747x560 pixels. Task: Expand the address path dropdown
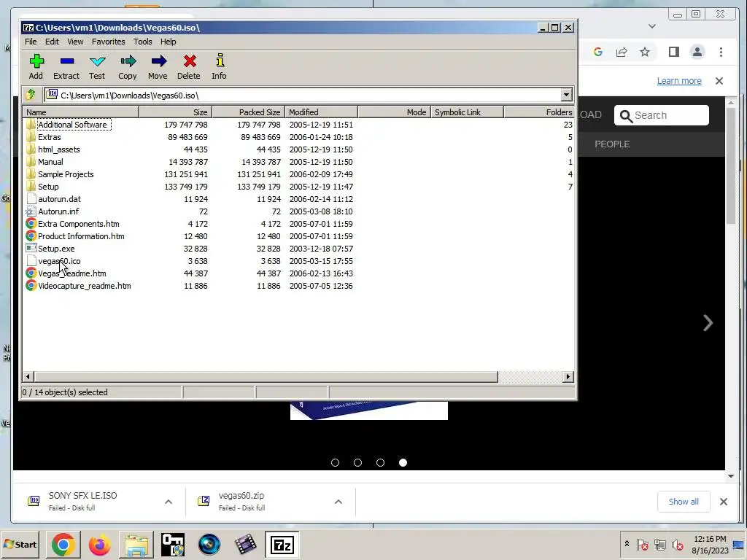(566, 95)
